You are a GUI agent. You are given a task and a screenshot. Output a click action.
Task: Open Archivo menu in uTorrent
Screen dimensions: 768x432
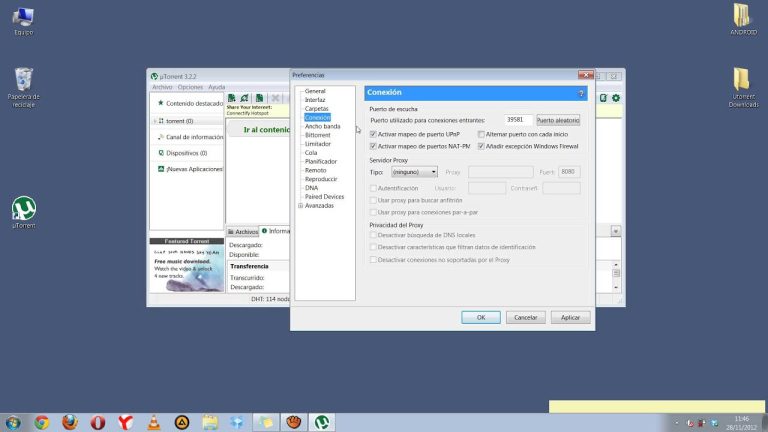coord(162,87)
